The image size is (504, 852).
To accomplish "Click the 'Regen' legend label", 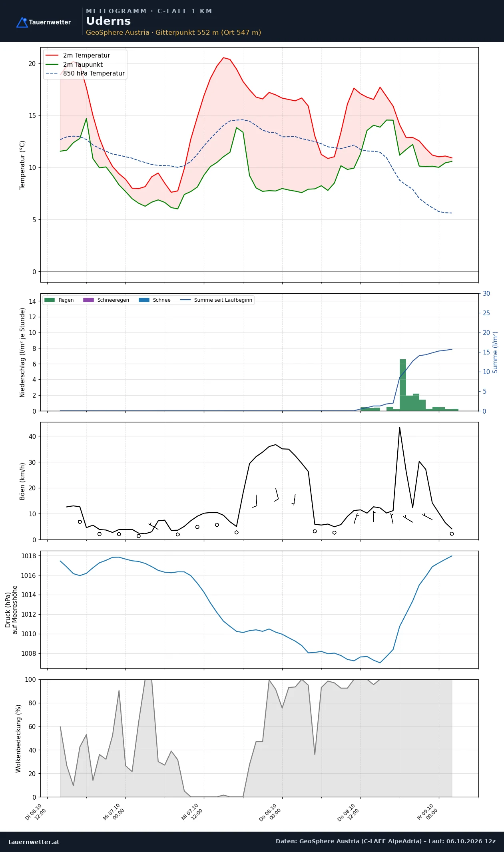I will (x=66, y=300).
